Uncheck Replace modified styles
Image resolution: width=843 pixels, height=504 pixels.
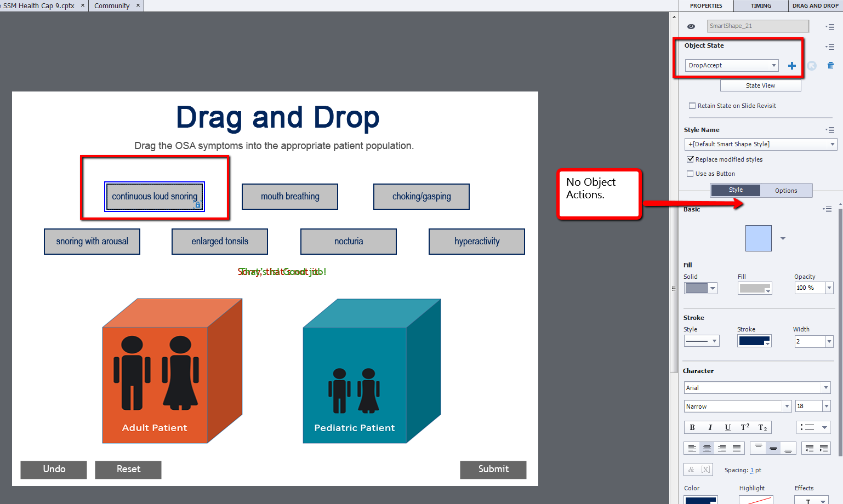coord(691,159)
